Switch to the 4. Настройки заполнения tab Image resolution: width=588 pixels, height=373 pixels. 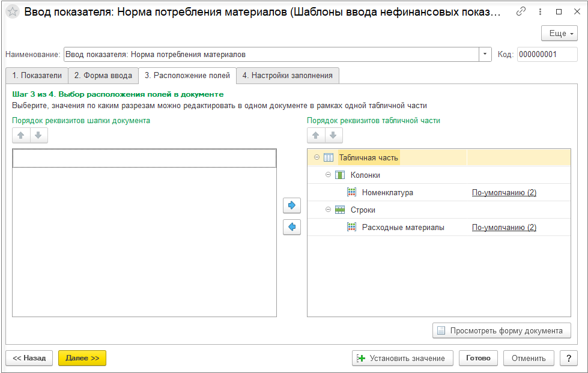pos(288,75)
